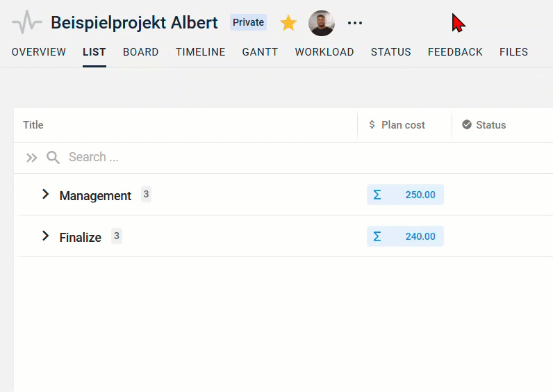
Task: Click the Private visibility badge
Action: coord(248,22)
